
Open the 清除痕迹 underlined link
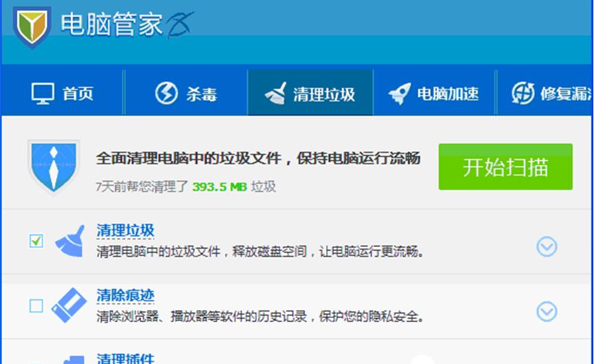[125, 295]
